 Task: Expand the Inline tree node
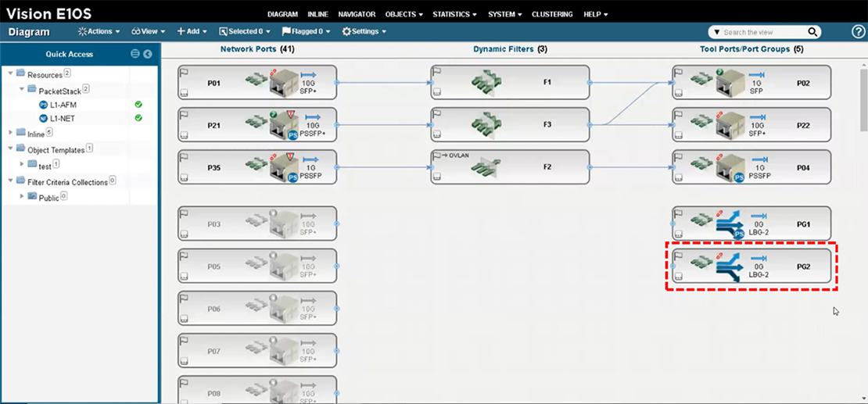pos(11,134)
